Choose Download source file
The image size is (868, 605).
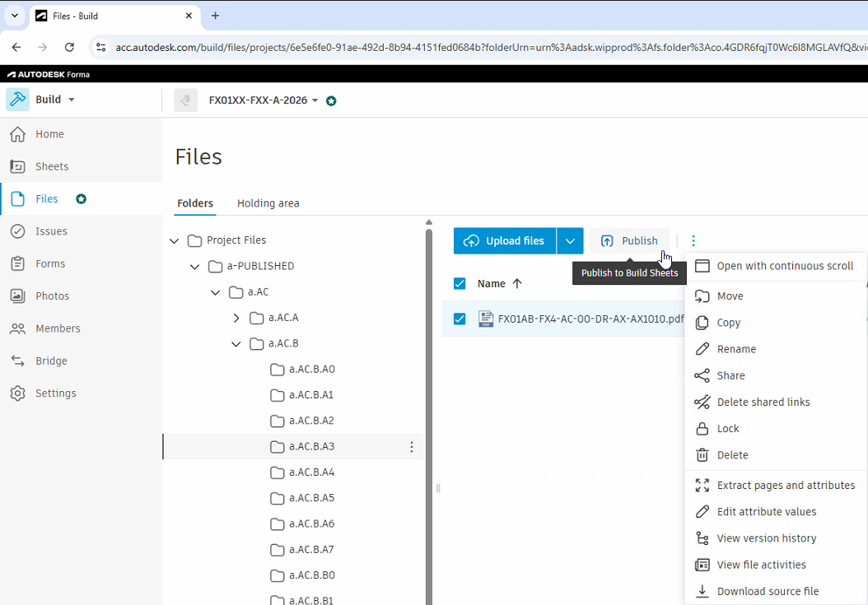(x=775, y=591)
